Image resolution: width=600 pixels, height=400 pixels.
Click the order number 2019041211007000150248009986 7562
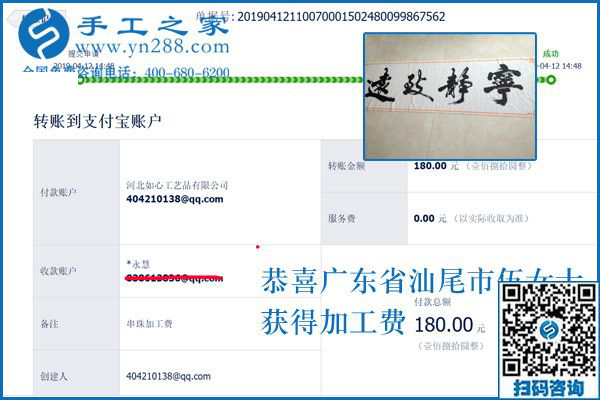(x=341, y=17)
